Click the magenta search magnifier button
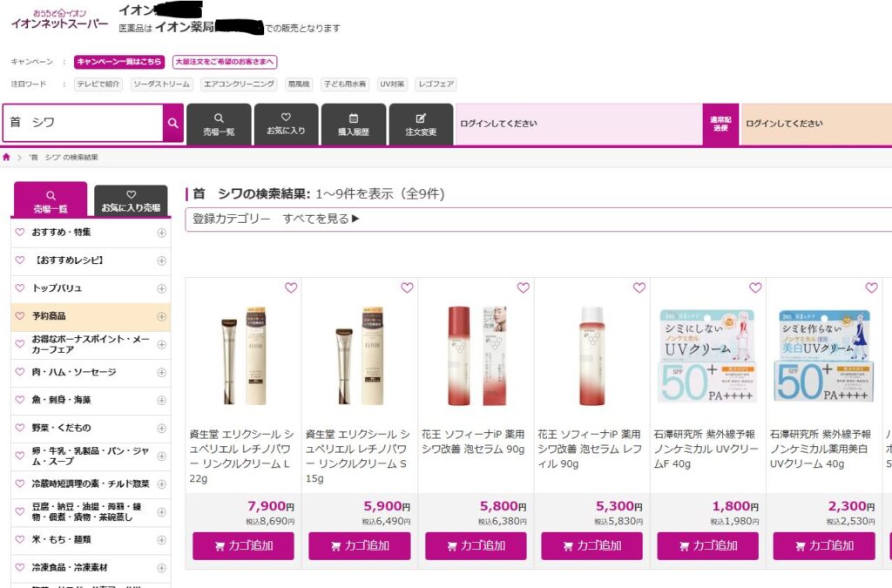This screenshot has height=588, width=892. [173, 123]
